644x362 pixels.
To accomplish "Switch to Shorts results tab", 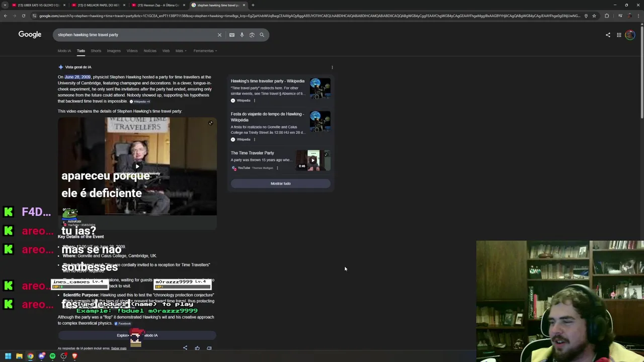I will tap(96, 51).
